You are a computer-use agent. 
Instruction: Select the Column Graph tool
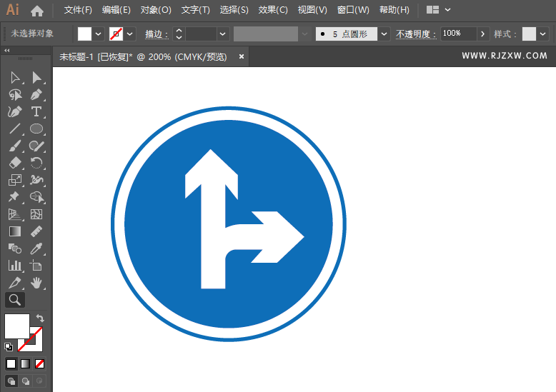(15, 266)
